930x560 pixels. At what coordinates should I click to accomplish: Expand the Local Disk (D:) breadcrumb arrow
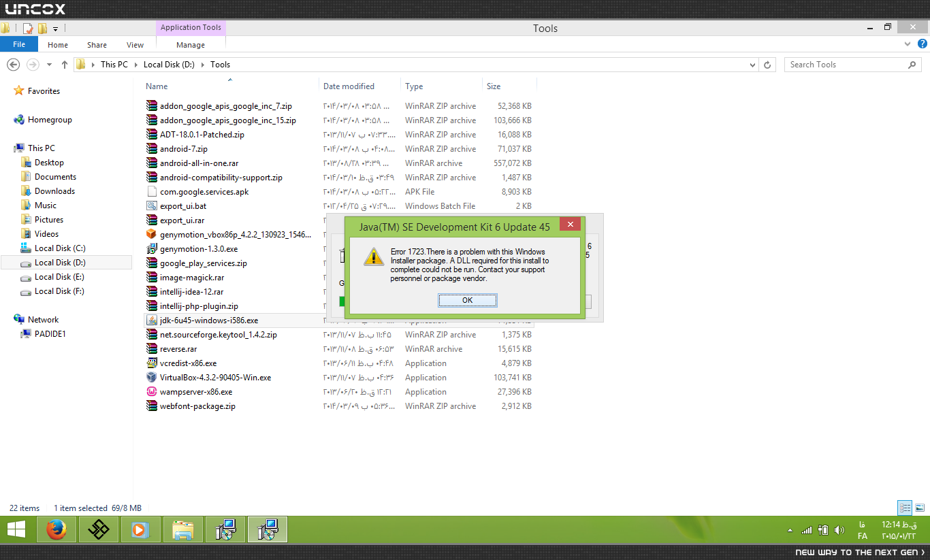coord(203,65)
